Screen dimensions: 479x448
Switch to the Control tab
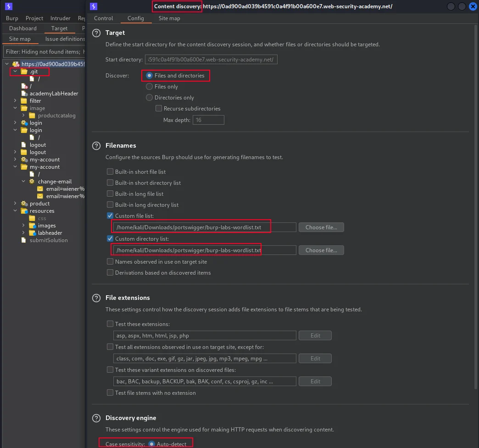click(x=103, y=18)
